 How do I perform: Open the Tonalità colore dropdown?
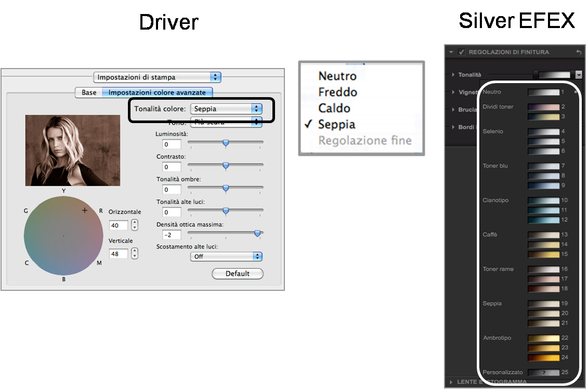(226, 109)
